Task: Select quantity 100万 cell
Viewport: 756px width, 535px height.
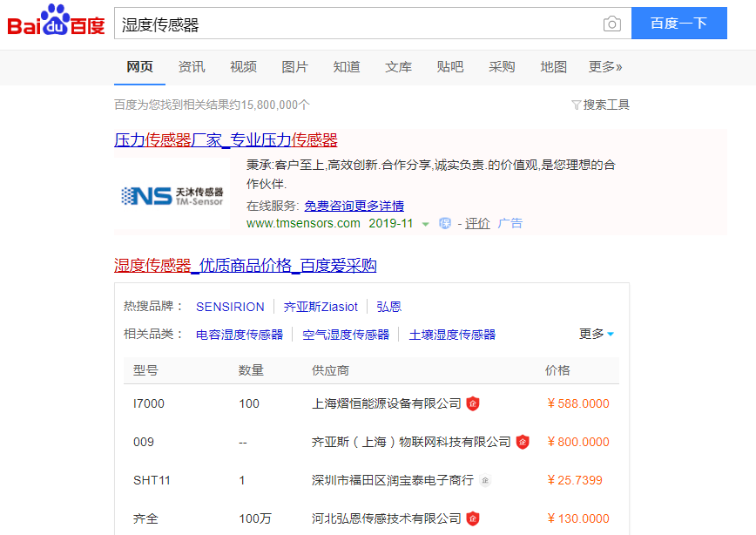Action: (255, 518)
